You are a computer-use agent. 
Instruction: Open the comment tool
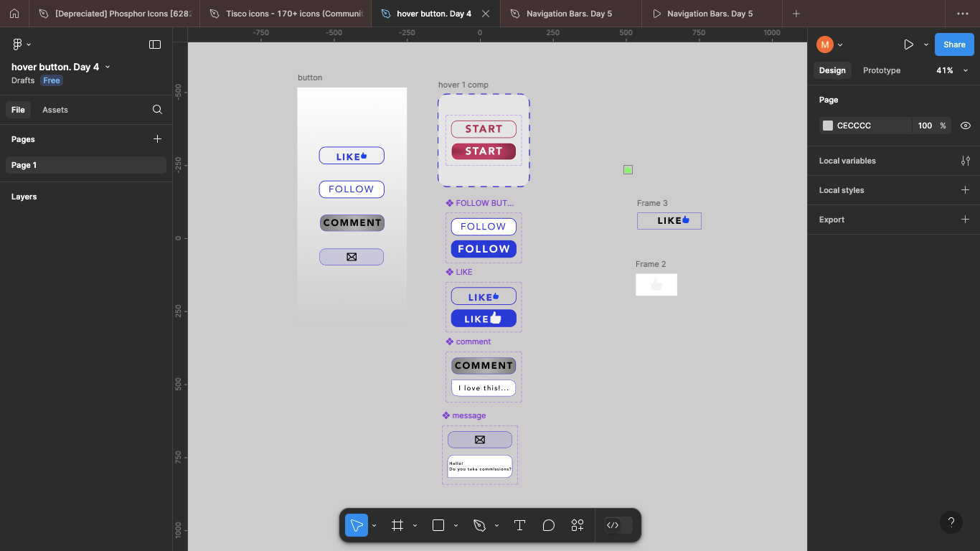(548, 525)
